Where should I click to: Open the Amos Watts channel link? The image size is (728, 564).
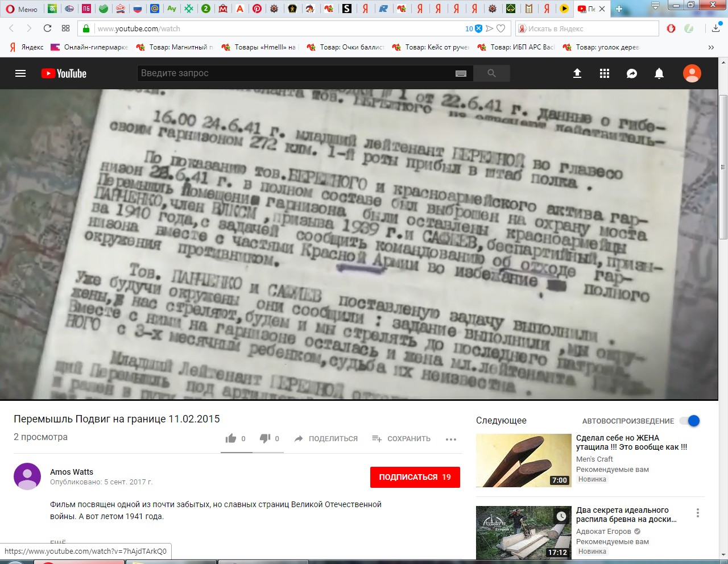click(x=72, y=472)
